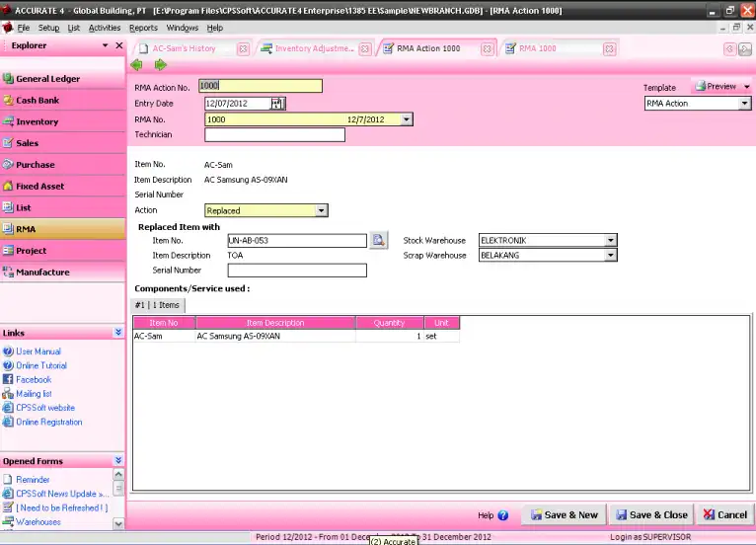The width and height of the screenshot is (756, 545).
Task: Open Help question mark icon
Action: pyautogui.click(x=503, y=515)
